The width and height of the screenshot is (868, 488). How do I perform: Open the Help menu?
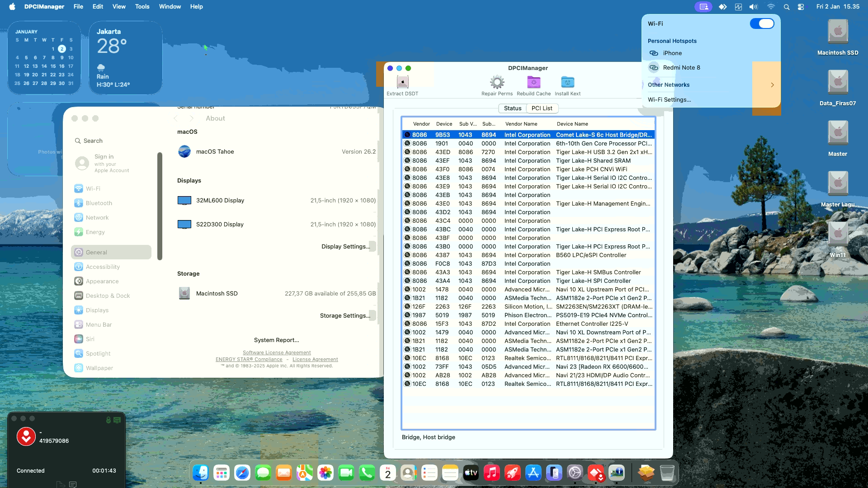click(196, 7)
